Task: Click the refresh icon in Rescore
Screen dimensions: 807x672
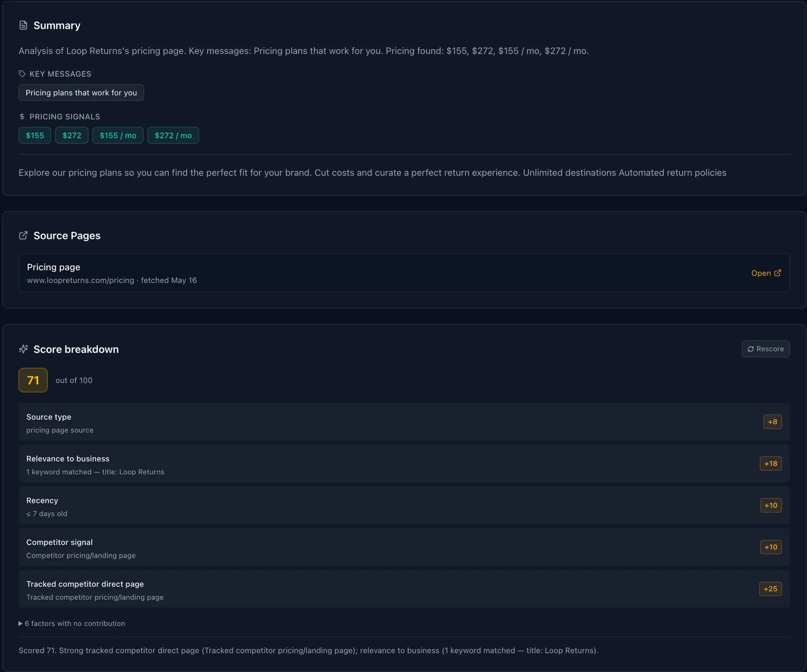Action: [x=751, y=349]
